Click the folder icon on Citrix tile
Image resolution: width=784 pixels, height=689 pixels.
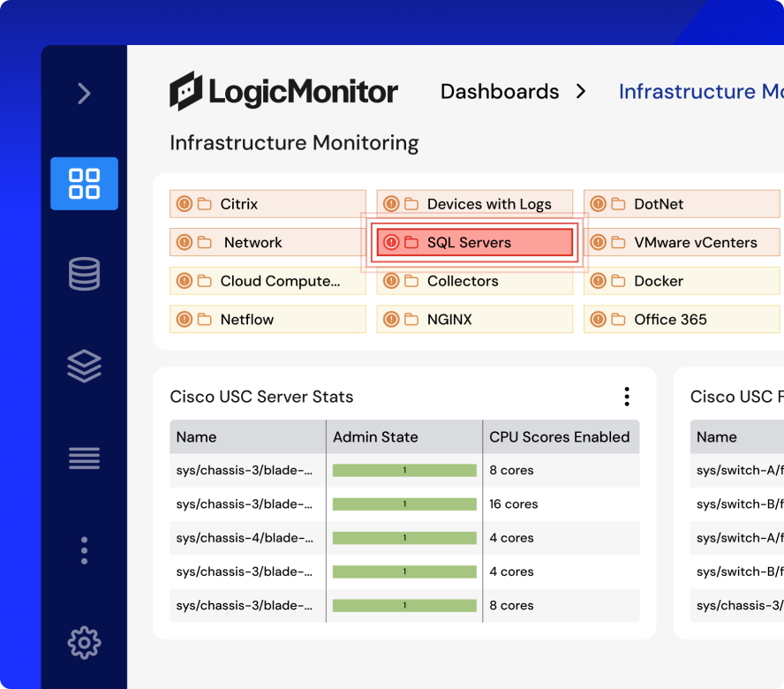(x=205, y=204)
